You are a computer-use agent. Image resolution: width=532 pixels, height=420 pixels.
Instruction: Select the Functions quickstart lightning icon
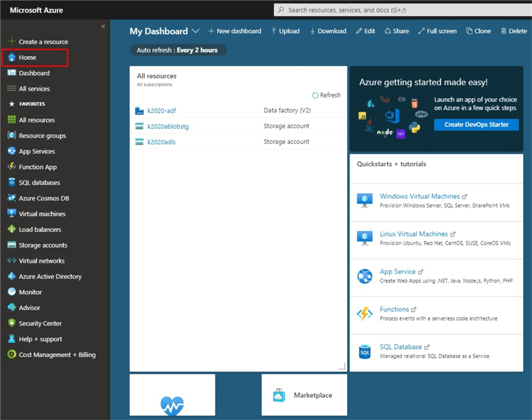click(365, 314)
